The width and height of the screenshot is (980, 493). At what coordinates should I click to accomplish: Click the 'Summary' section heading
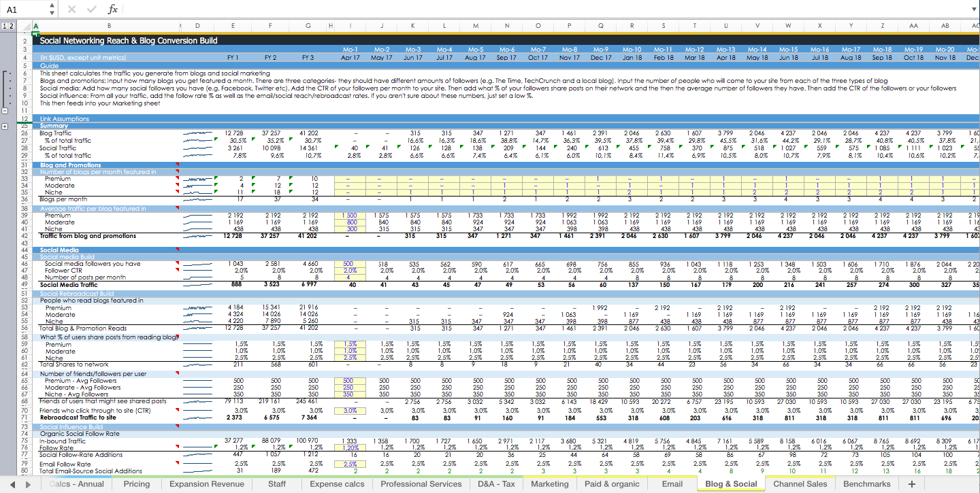point(54,126)
